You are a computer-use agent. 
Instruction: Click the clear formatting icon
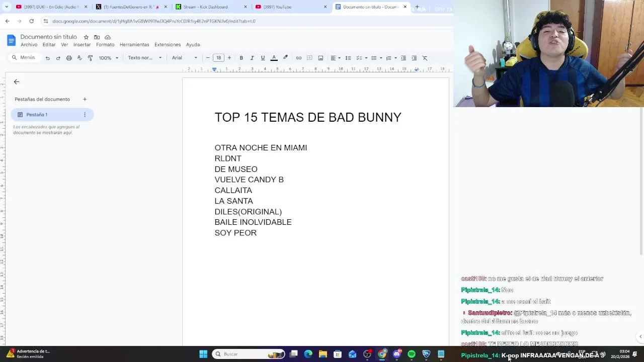[425, 58]
